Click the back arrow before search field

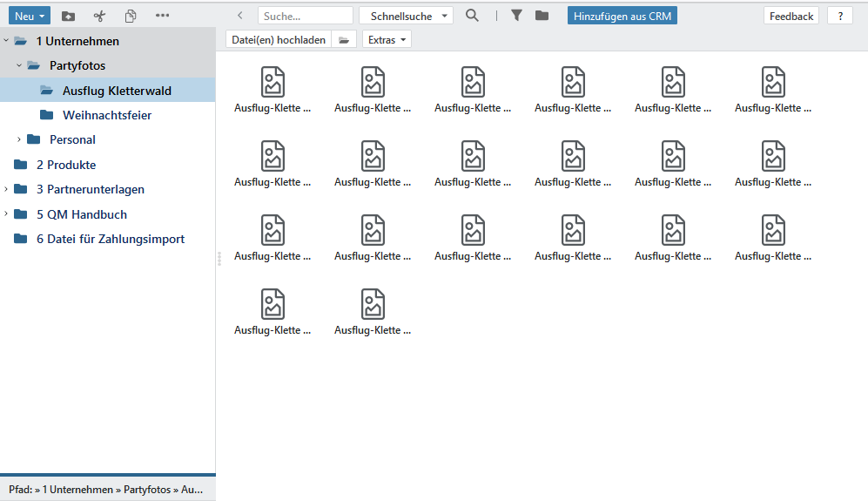click(x=240, y=16)
